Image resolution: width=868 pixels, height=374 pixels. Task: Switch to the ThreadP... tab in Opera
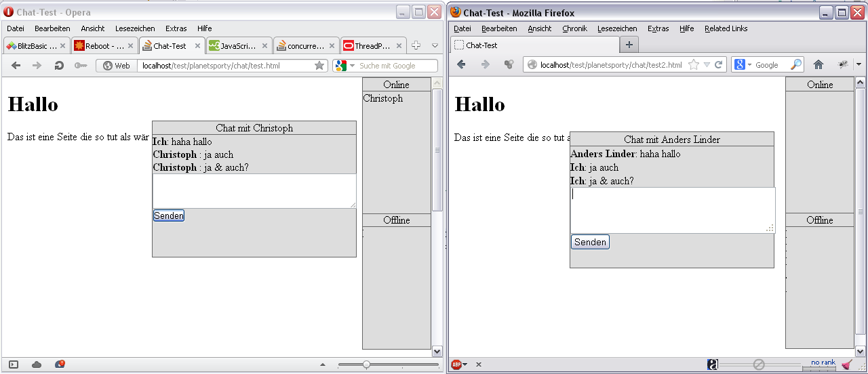point(367,46)
